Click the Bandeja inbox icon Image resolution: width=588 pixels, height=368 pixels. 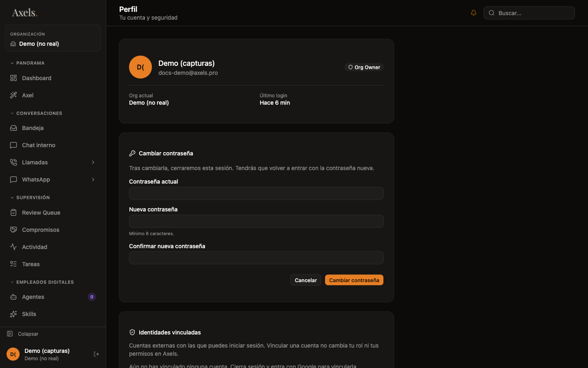[13, 128]
